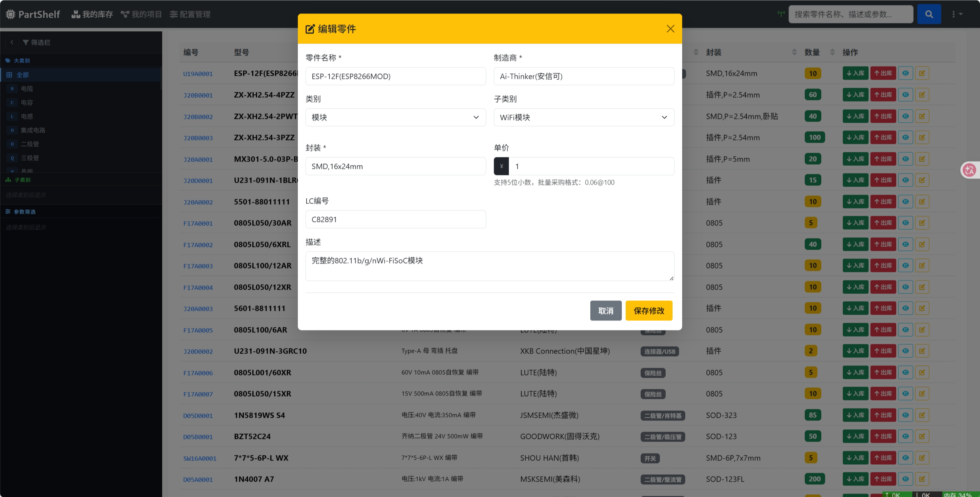Select 集成电路 category in sidebar
Image resolution: width=980 pixels, height=497 pixels.
pos(81,130)
